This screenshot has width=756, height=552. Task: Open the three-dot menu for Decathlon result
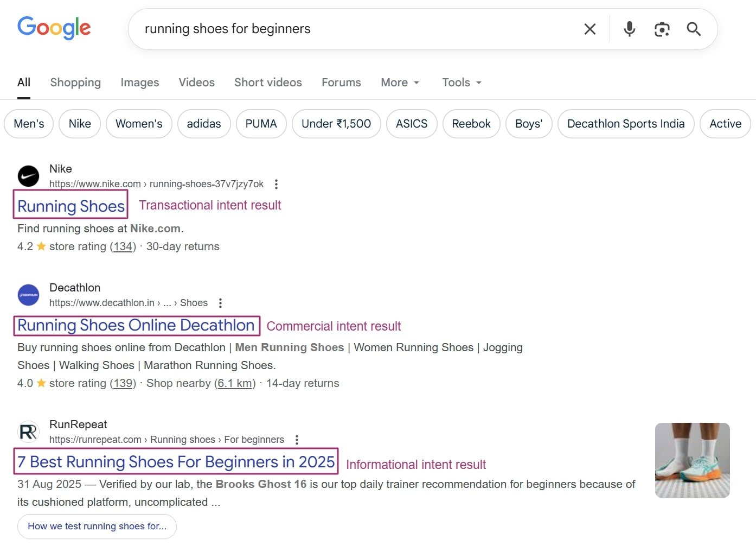point(220,303)
